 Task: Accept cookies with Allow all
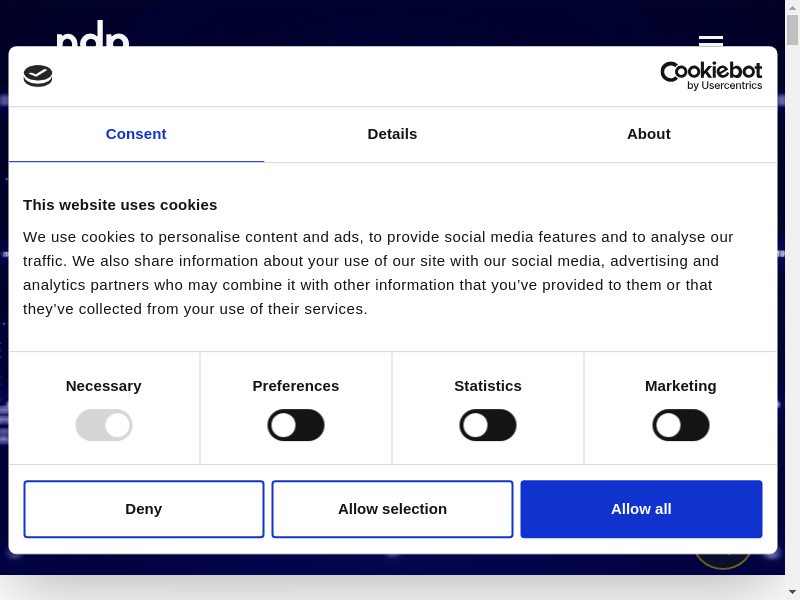[641, 509]
